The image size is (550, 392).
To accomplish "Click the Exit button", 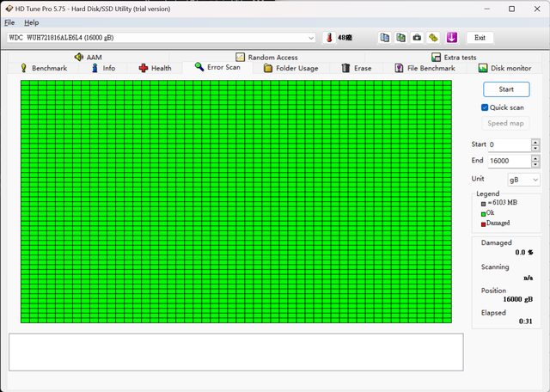I will click(x=480, y=38).
